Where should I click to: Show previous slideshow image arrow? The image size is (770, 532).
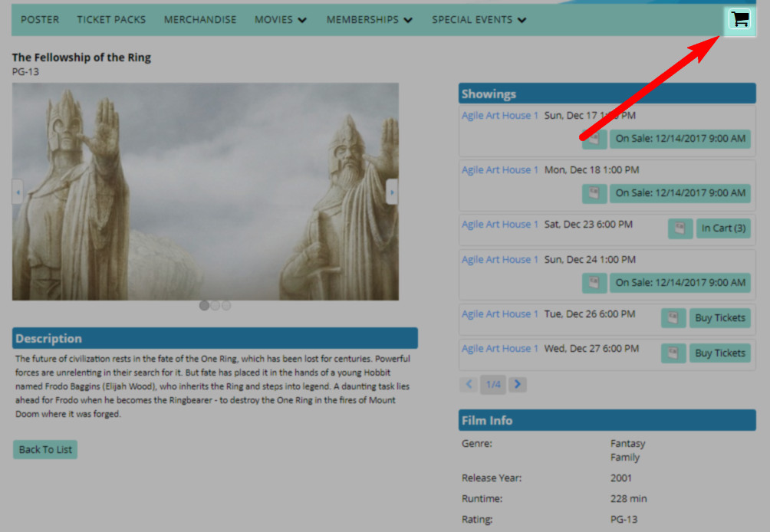tap(18, 192)
